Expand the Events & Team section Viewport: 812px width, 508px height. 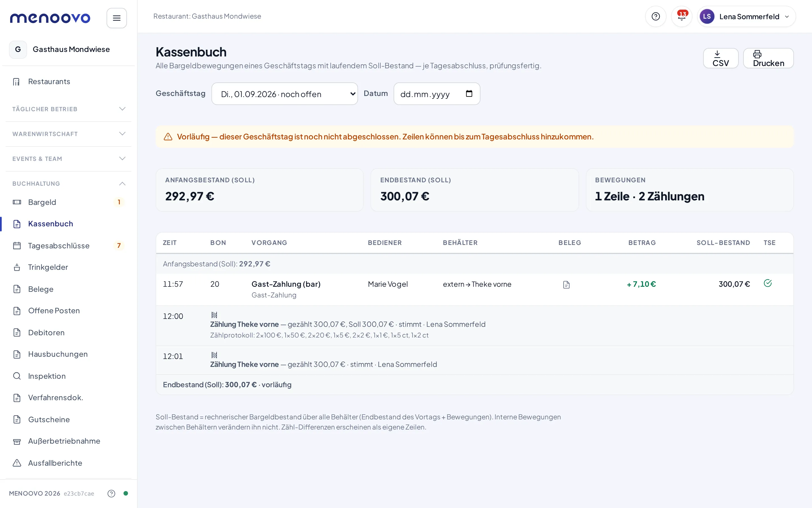pos(69,159)
